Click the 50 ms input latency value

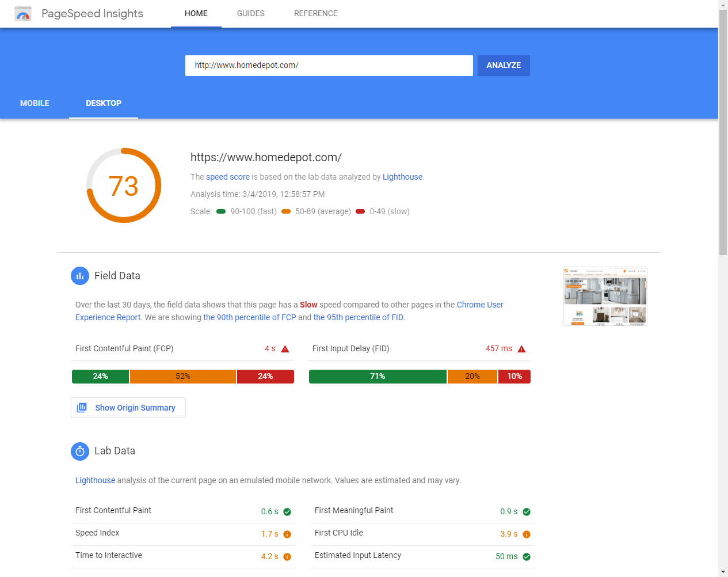click(506, 557)
